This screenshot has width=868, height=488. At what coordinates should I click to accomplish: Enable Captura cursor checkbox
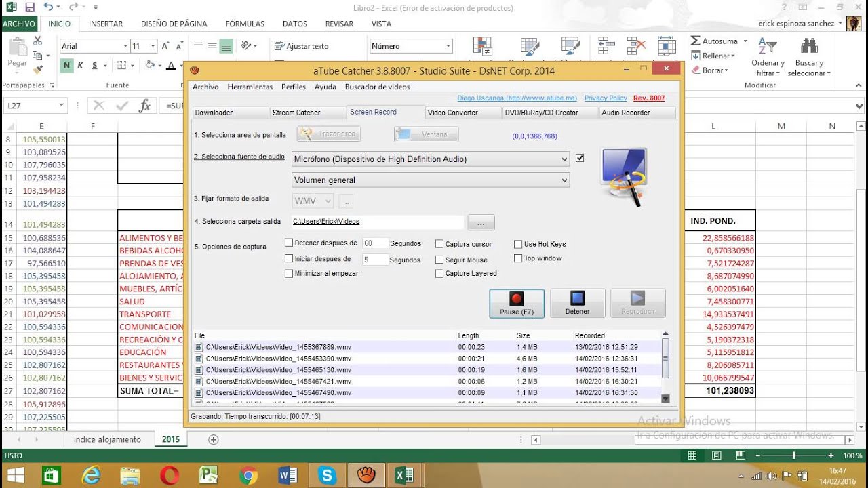(x=439, y=244)
